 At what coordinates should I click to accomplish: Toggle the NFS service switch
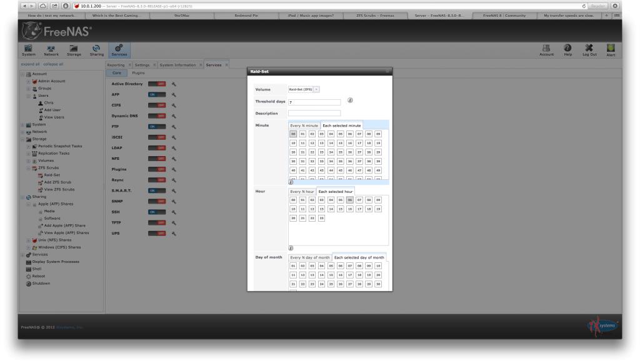[157, 159]
